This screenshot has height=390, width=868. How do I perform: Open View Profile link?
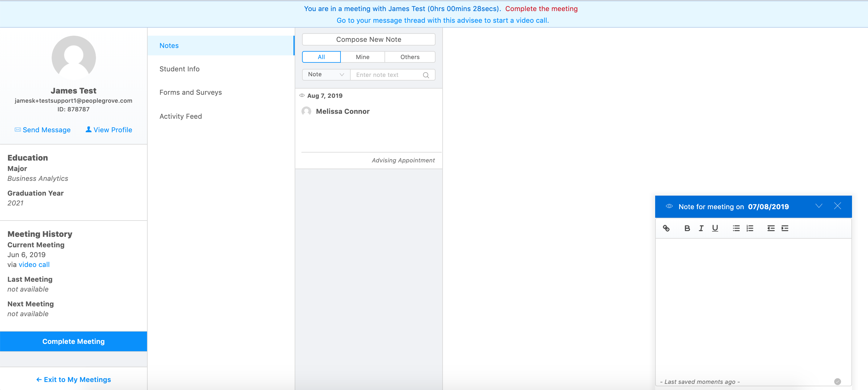click(109, 130)
